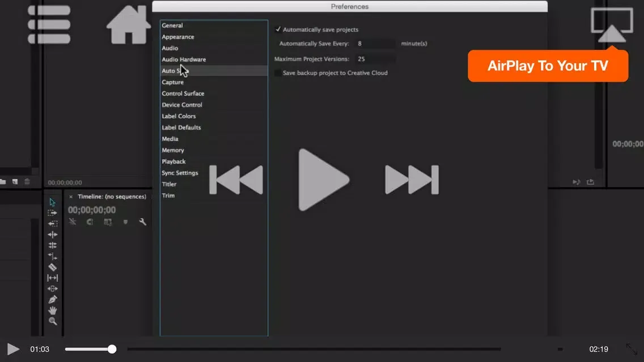Toggle timeline Linked Selection icon
Image resolution: width=644 pixels, height=362 pixels.
click(108, 222)
